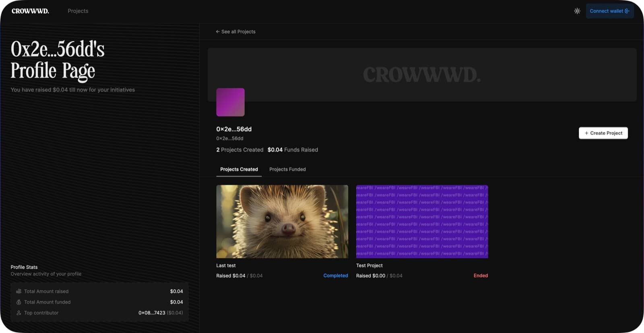Click the Completed status label
Image resolution: width=644 pixels, height=333 pixels.
336,275
